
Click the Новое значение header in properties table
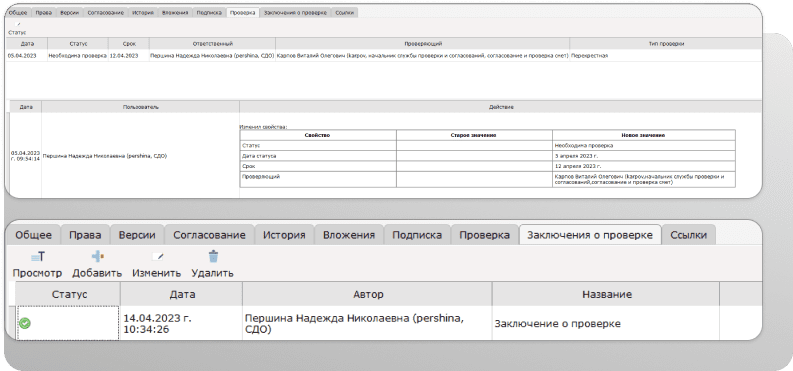[x=644, y=135]
